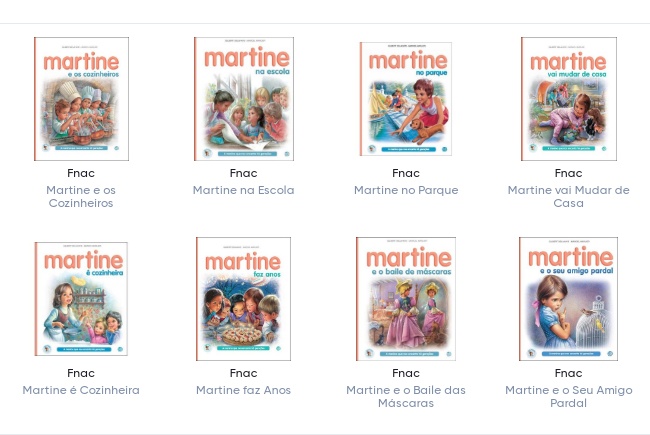Click the Martine e o Baile das Máscaras link
650x435 pixels.
(406, 396)
